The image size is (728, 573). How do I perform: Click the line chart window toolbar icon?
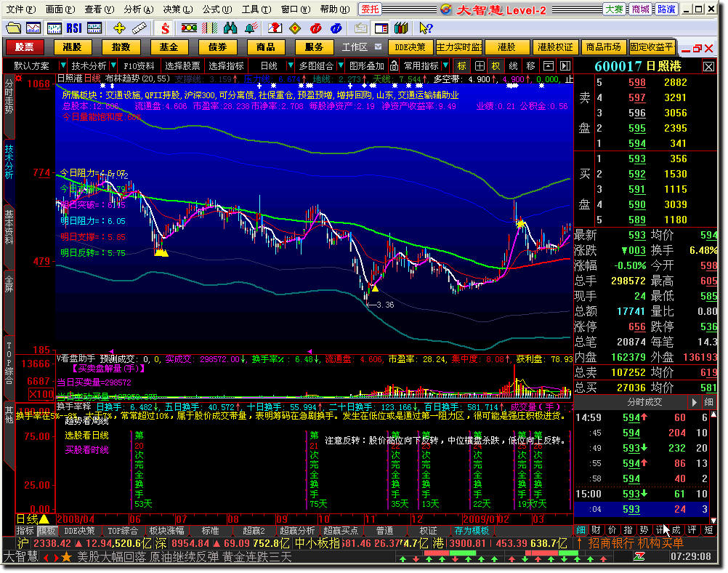[x=33, y=28]
